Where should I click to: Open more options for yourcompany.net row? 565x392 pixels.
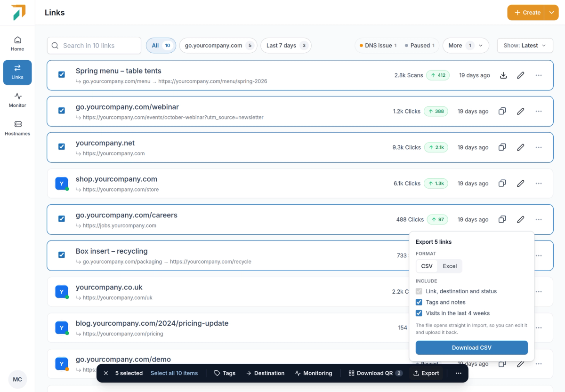coord(539,147)
